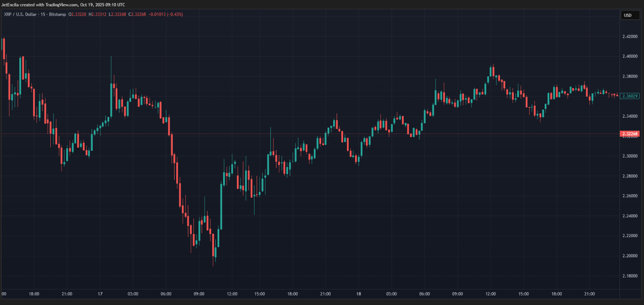
Task: Click the dotted last-price horizontal line
Action: pyautogui.click(x=301, y=134)
